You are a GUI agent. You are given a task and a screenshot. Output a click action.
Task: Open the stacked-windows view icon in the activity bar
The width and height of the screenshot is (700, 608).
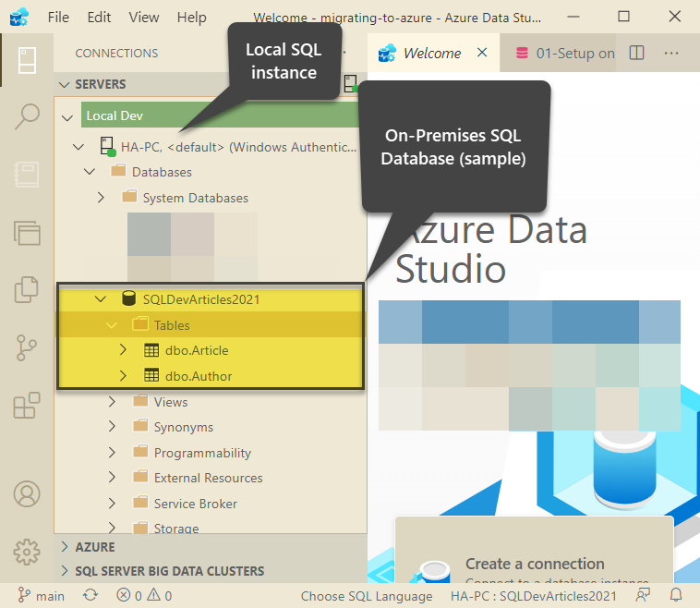click(27, 233)
